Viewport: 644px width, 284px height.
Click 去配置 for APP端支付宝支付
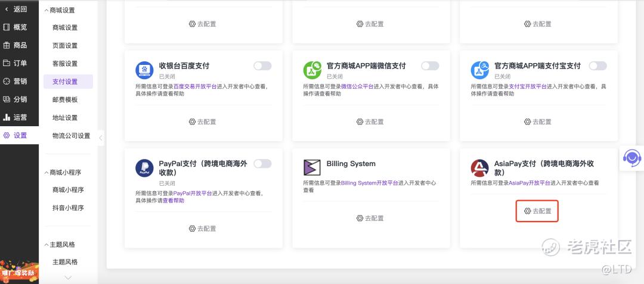tap(538, 121)
